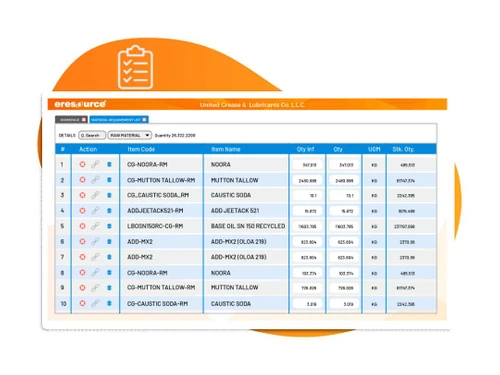The height and width of the screenshot is (375, 500).
Task: Click United Grease & Lubricants Co. L.L.C. title
Action: coord(252,105)
